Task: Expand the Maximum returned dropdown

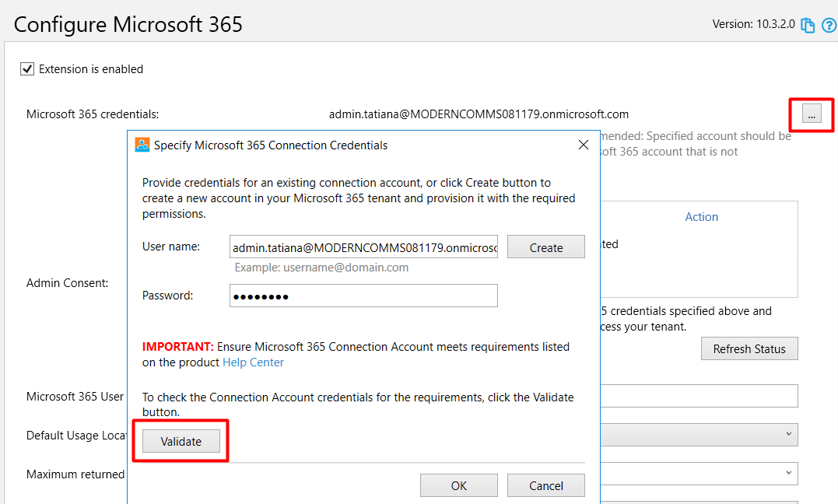Action: (699, 473)
